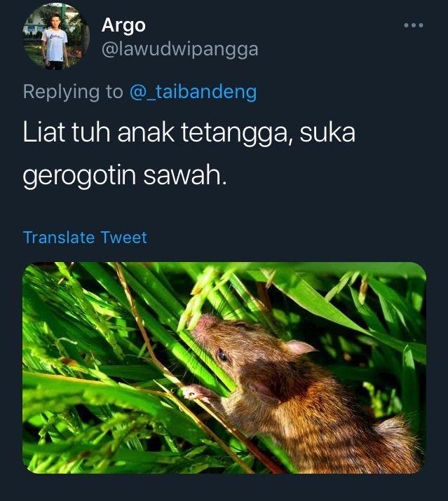Open the attached rat photo
The width and height of the screenshot is (448, 501).
pos(224,367)
